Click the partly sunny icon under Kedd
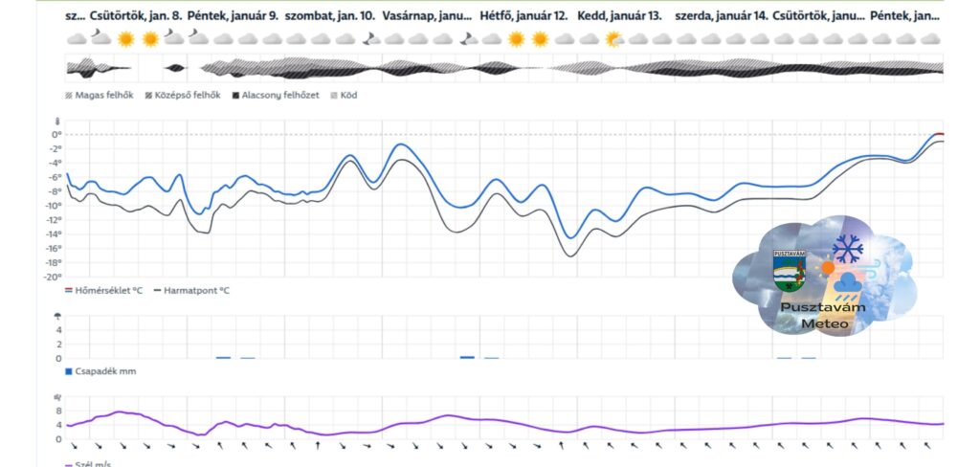The width and height of the screenshot is (980, 467). [x=613, y=39]
